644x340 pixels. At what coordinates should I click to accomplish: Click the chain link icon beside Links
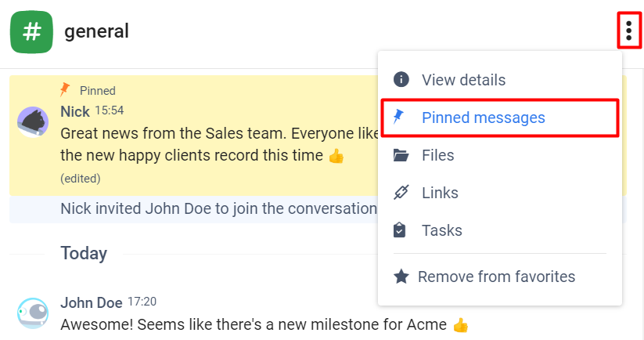coord(401,193)
